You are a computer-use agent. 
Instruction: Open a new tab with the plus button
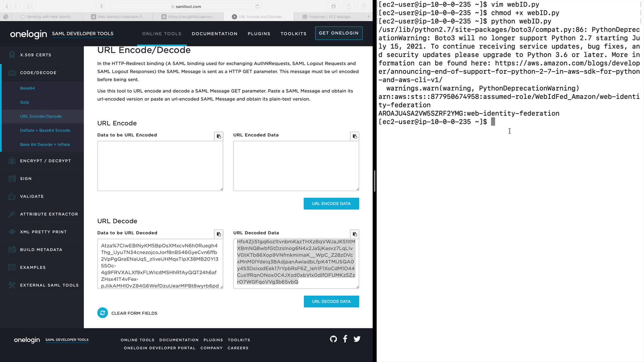click(368, 17)
